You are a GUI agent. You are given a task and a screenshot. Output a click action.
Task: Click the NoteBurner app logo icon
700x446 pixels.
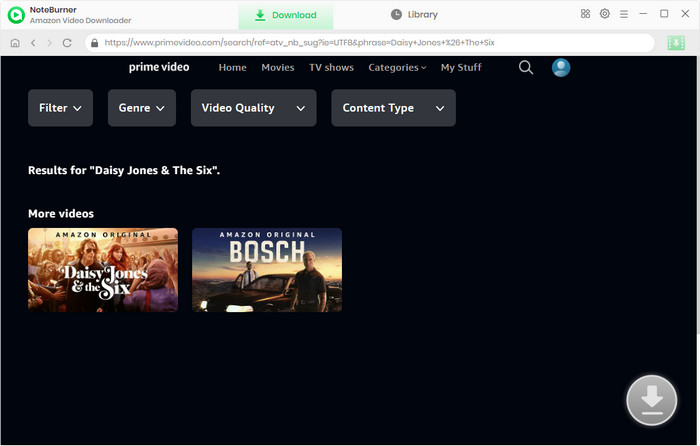[16, 15]
